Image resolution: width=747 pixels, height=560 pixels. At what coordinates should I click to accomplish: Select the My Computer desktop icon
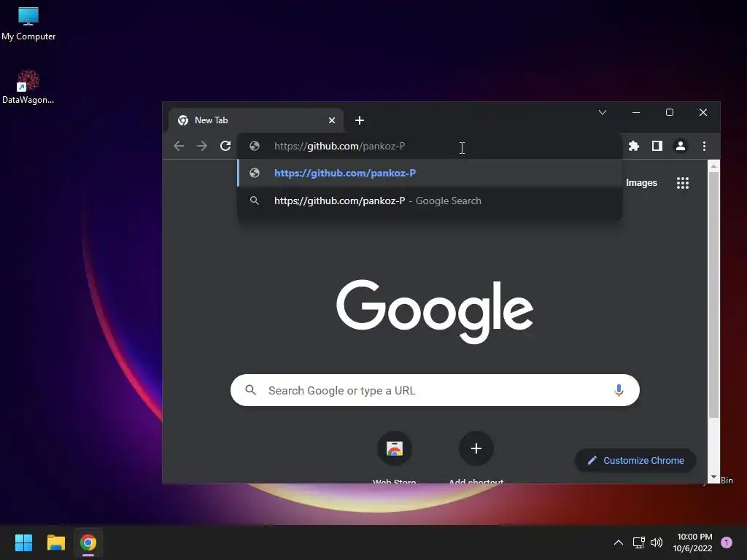click(28, 24)
